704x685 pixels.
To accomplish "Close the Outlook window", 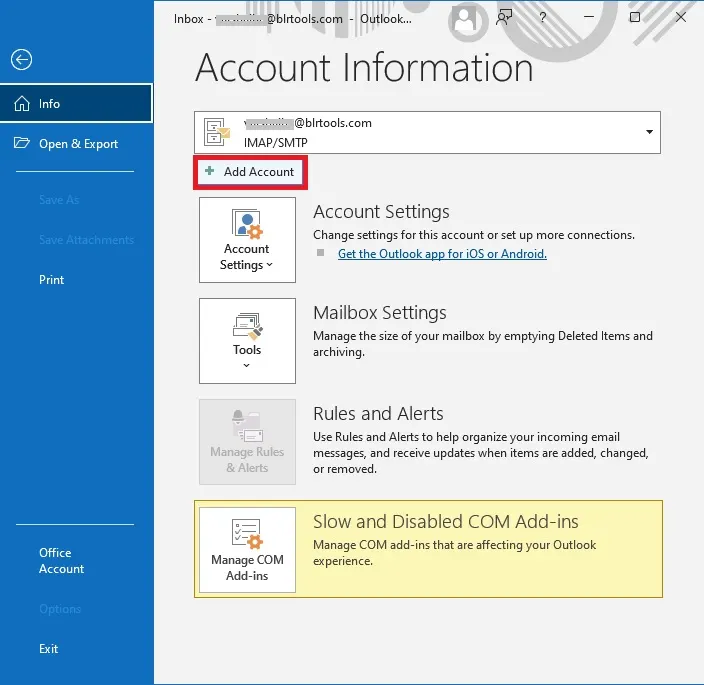I will tap(681, 17).
